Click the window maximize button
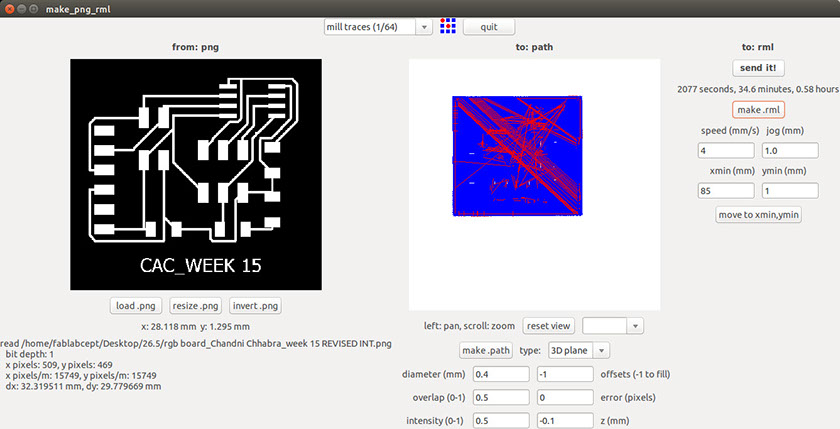 [x=34, y=9]
